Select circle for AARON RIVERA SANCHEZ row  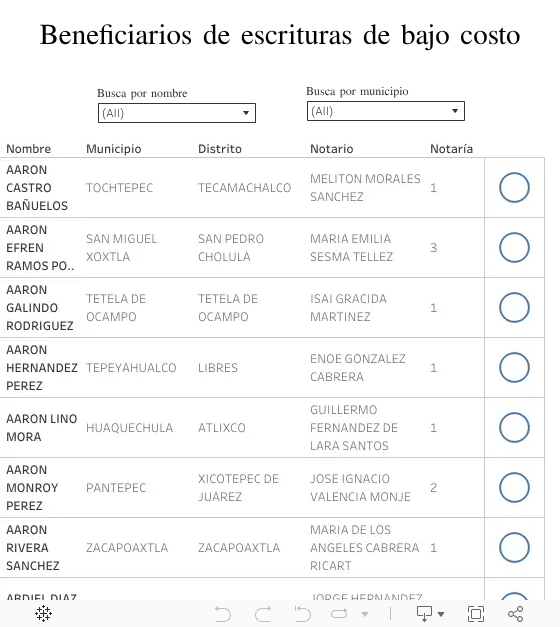(x=514, y=547)
